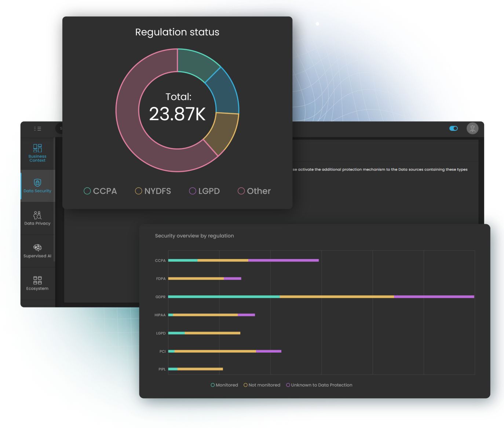Image resolution: width=504 pixels, height=428 pixels.
Task: Click the PIPL row label
Action: coord(162,369)
